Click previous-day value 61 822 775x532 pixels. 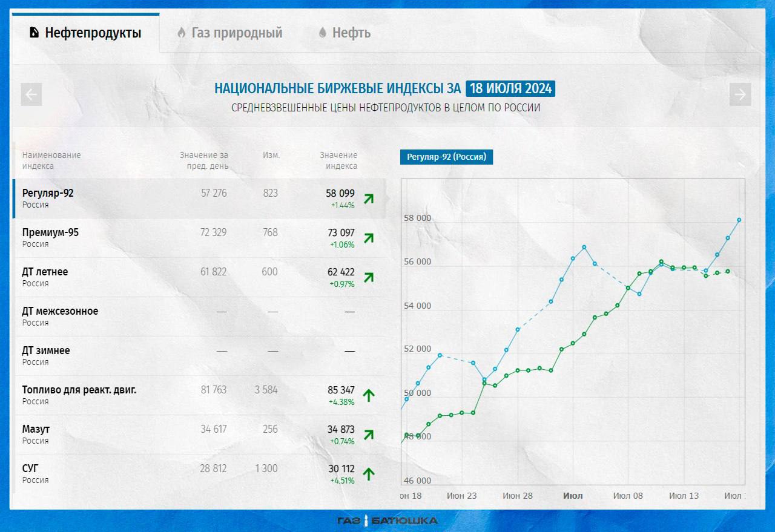click(x=214, y=272)
